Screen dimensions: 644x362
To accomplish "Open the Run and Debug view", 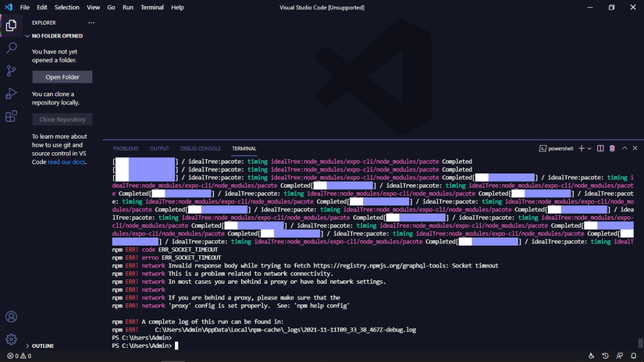I will coord(11,94).
